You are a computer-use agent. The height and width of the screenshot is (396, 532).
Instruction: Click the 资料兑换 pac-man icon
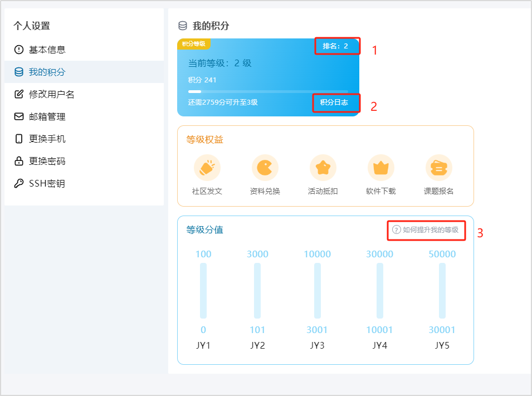[x=265, y=168]
